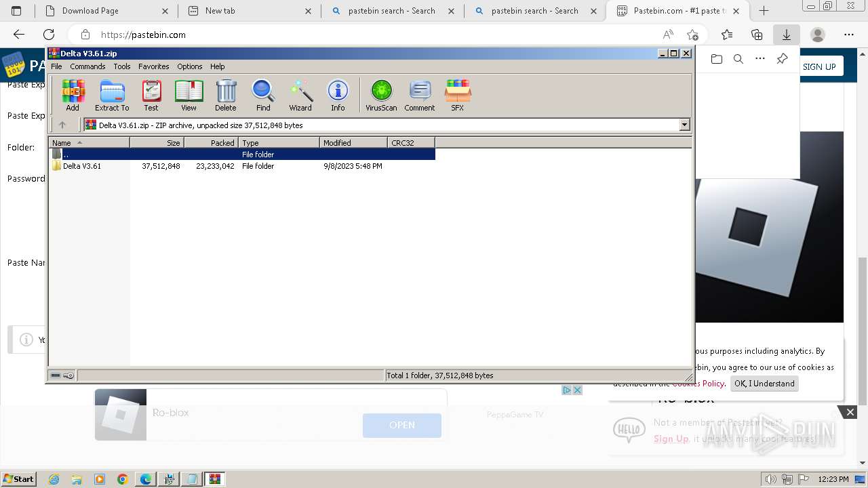The height and width of the screenshot is (488, 868).
Task: Switch to the Download Page tab
Action: (105, 11)
